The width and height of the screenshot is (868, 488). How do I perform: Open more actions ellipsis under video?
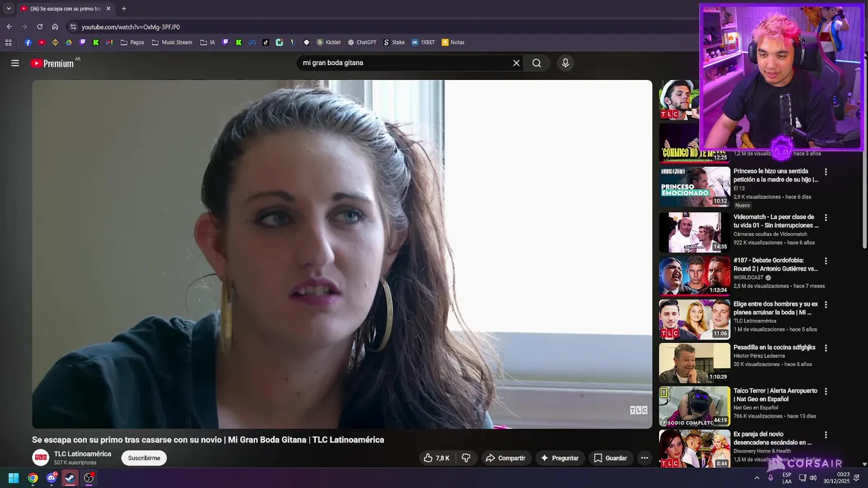coord(644,458)
